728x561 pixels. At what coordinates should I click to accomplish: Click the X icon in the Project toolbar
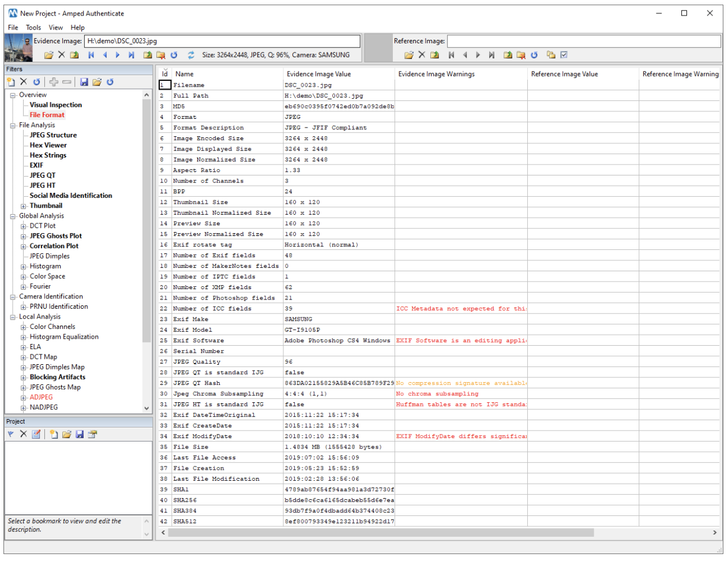coord(24,434)
